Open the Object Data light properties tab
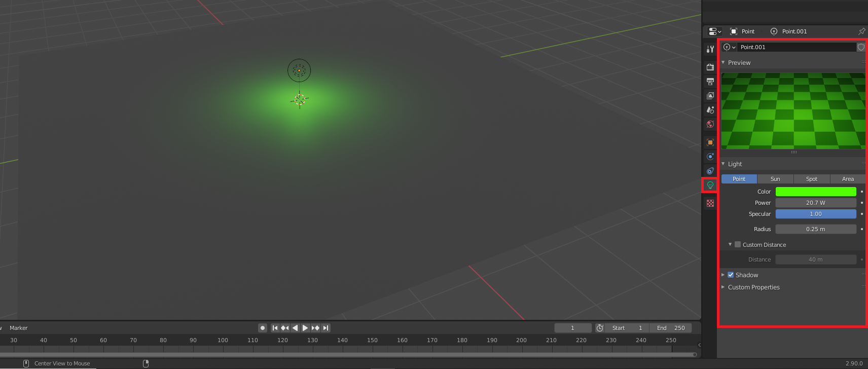The image size is (868, 369). pos(710,185)
